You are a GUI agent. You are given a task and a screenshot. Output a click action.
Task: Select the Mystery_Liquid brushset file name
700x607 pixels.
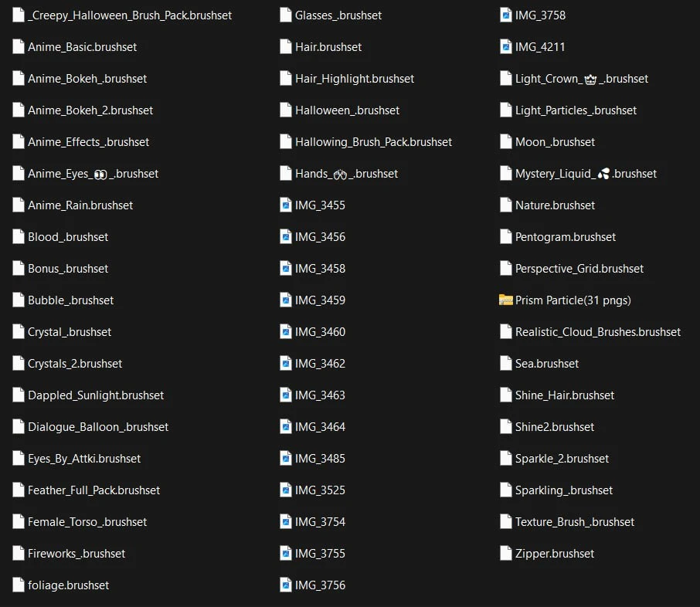point(586,174)
